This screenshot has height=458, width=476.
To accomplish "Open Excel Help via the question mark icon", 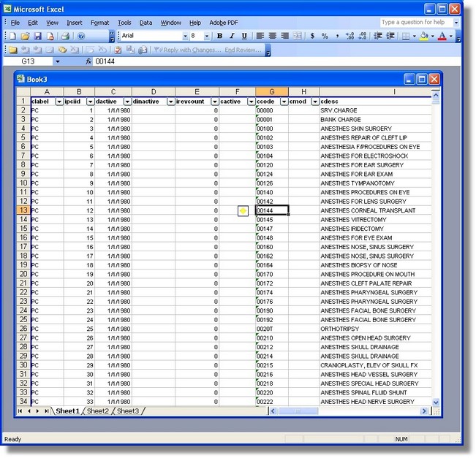I will tap(80, 36).
